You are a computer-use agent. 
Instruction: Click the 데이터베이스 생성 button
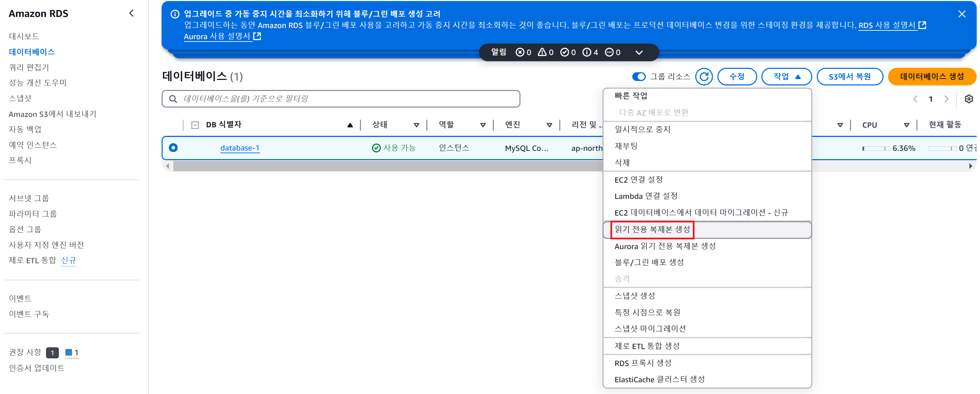pos(931,76)
